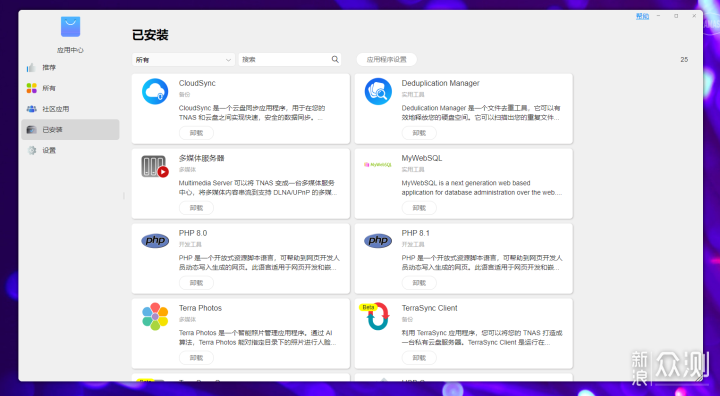
Task: Expand the 所有 category filter dropdown
Action: point(183,60)
